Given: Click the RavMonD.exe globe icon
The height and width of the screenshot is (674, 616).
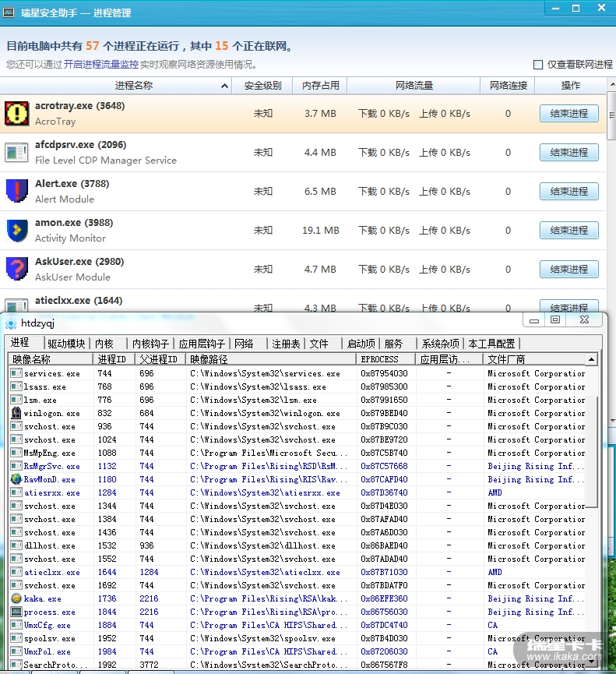Looking at the screenshot, I should click(16, 479).
